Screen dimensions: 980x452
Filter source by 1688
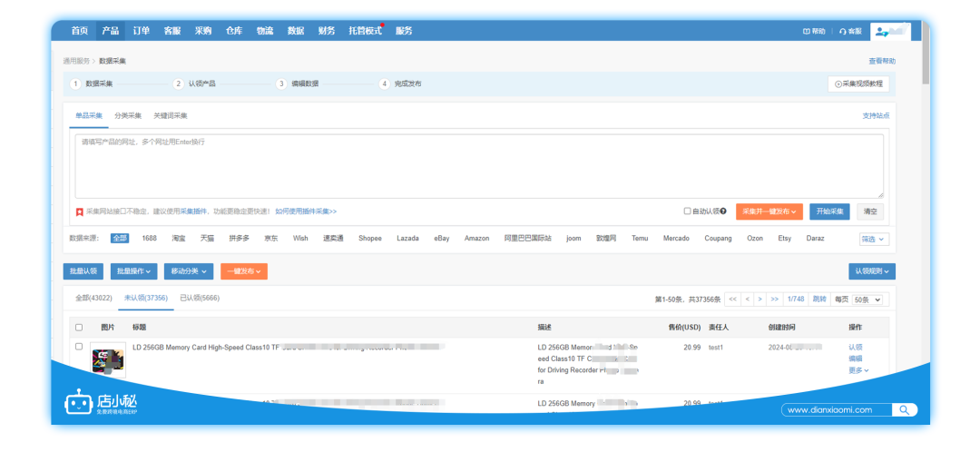pos(150,238)
